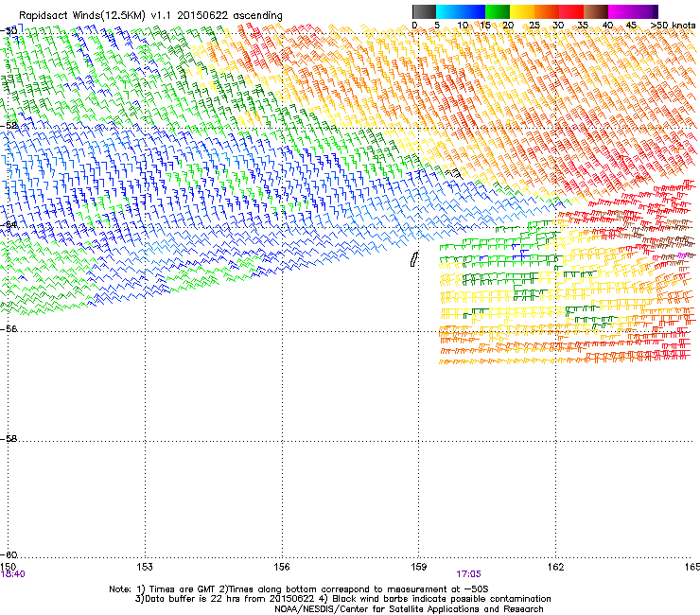The width and height of the screenshot is (700, 615).
Task: Click the blue 10-15 knots legend swatch
Action: click(x=473, y=11)
